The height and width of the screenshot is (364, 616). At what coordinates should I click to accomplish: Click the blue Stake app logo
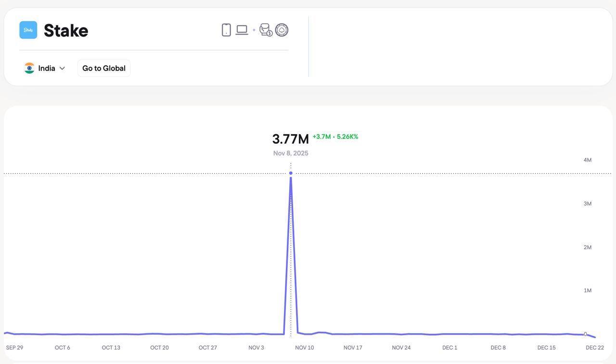coord(28,30)
